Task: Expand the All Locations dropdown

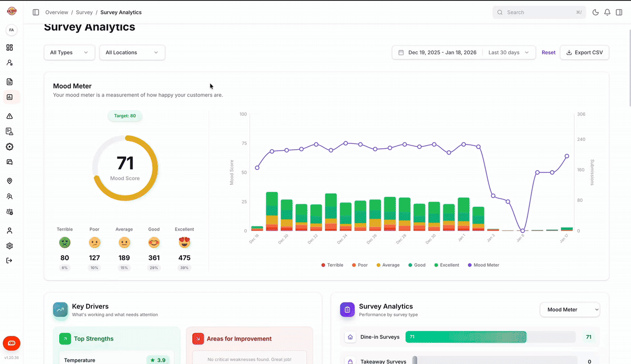Action: (x=132, y=52)
